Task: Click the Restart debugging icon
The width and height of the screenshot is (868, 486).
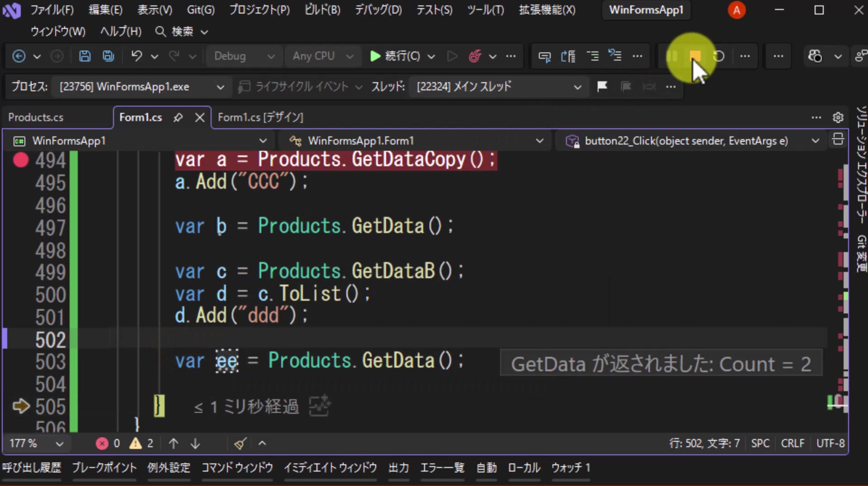Action: point(719,56)
